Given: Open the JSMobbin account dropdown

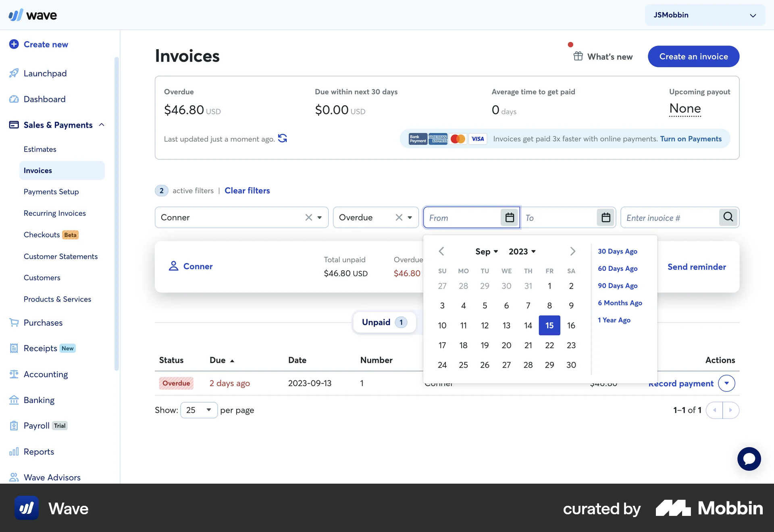Looking at the screenshot, I should [703, 15].
